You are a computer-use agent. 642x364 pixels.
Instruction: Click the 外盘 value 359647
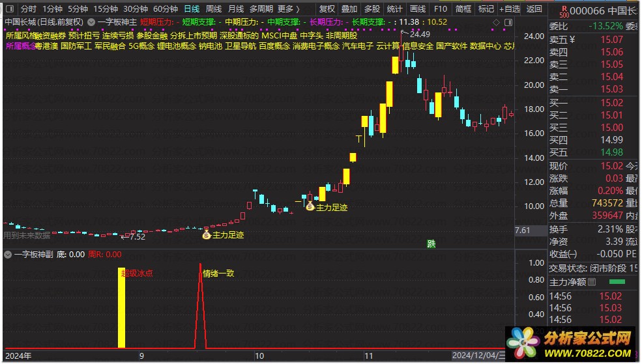607,215
